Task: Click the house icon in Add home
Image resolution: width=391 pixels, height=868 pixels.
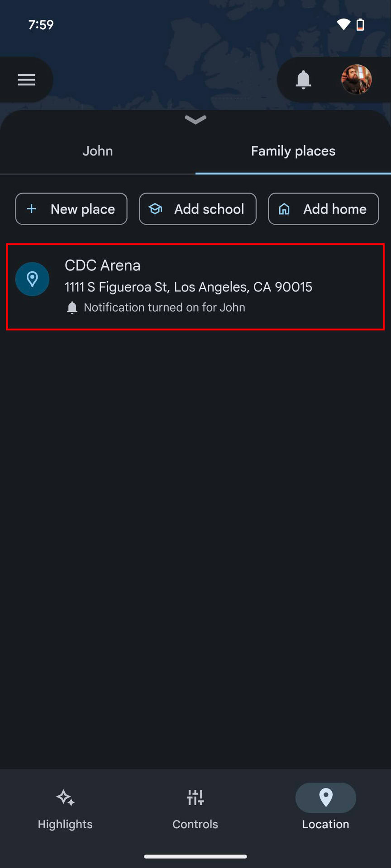Action: 284,209
